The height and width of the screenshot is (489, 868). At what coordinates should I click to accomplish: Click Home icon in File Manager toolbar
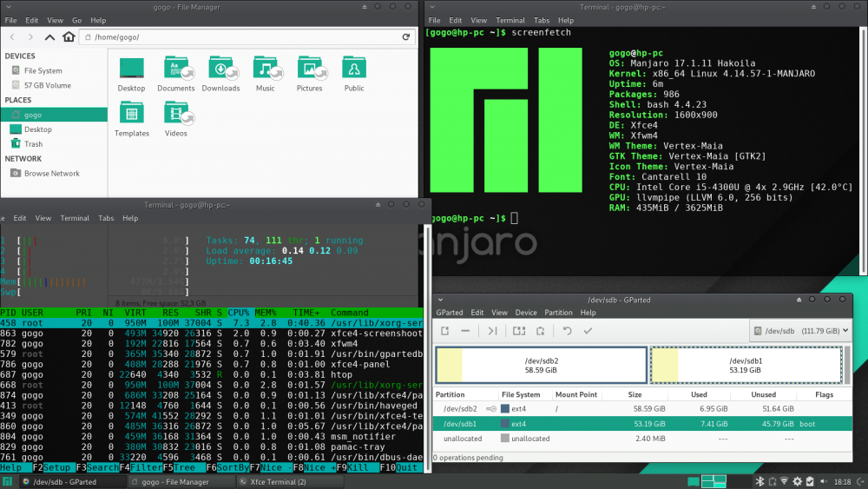[x=69, y=36]
